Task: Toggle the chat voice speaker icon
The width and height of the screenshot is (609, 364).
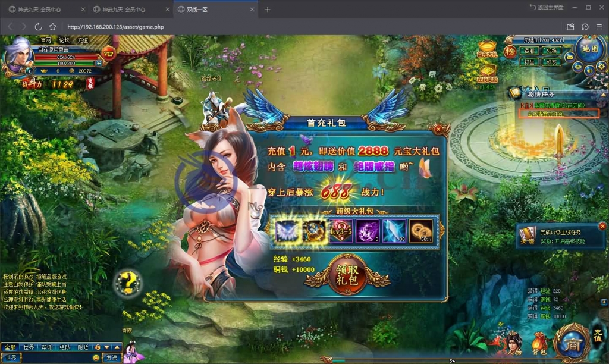Action: coord(98,347)
